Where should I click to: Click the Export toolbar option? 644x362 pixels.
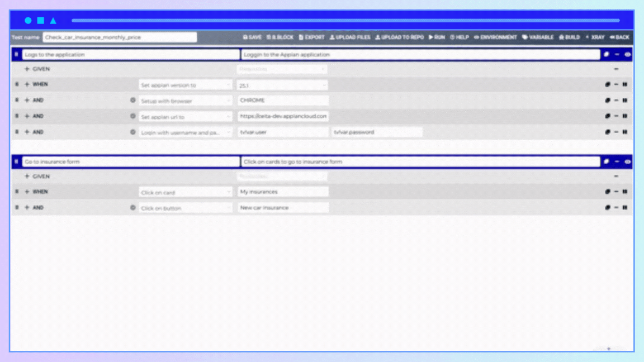(311, 37)
